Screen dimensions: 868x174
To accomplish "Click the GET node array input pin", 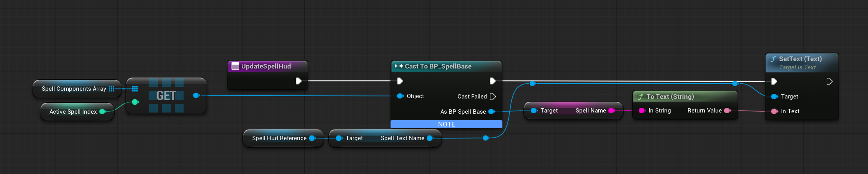I will click(x=135, y=89).
